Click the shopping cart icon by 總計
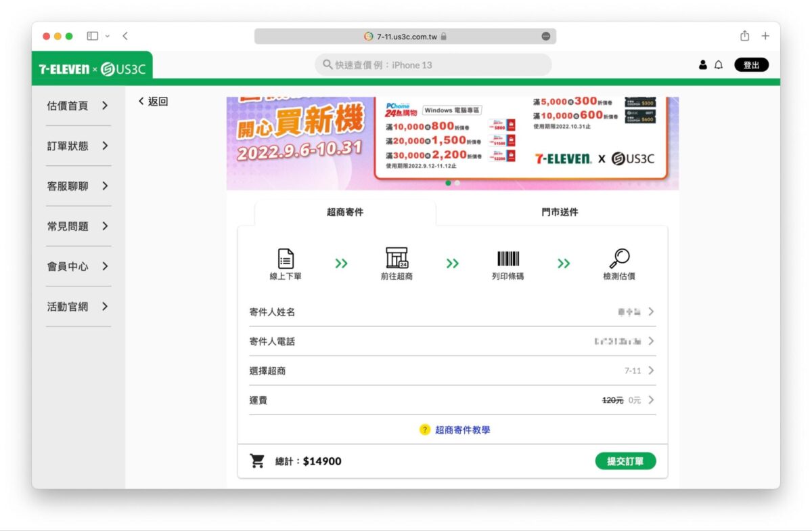The image size is (812, 531). 257,461
